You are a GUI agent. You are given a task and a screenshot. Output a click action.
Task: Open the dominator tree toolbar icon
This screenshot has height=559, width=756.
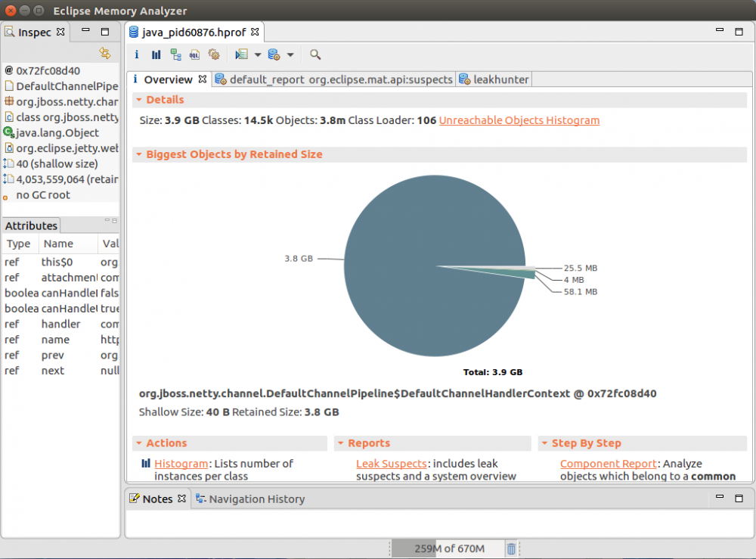[175, 54]
